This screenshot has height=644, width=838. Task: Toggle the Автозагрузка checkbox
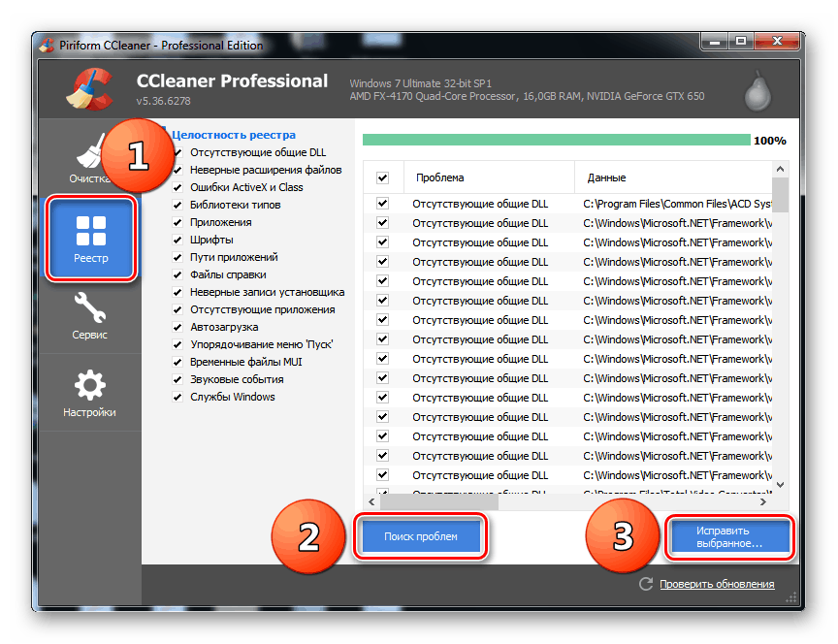177,327
